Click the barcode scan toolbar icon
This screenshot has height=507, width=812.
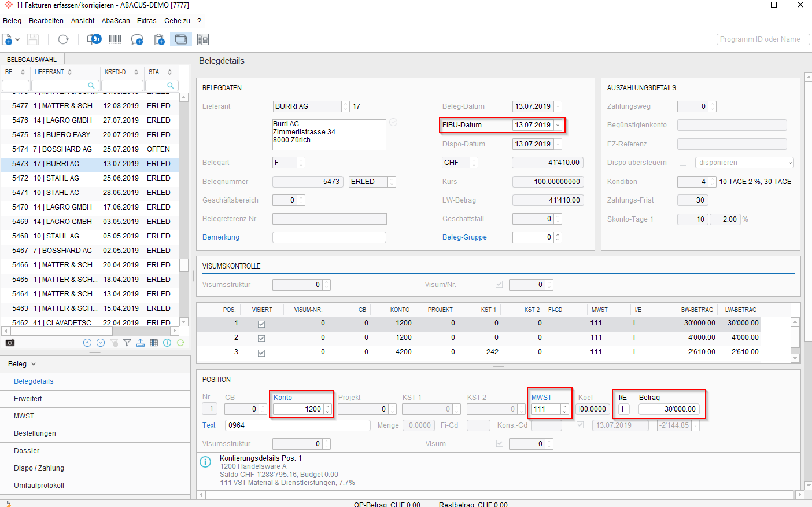[115, 39]
